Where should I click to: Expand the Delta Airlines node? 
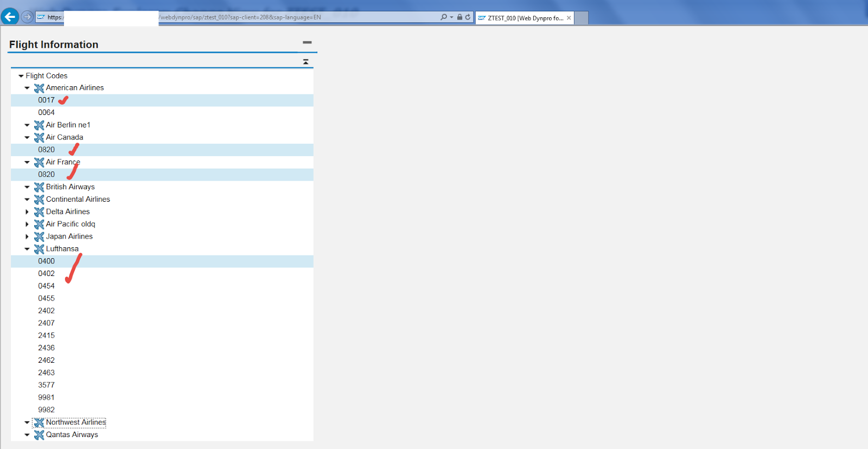tap(27, 212)
